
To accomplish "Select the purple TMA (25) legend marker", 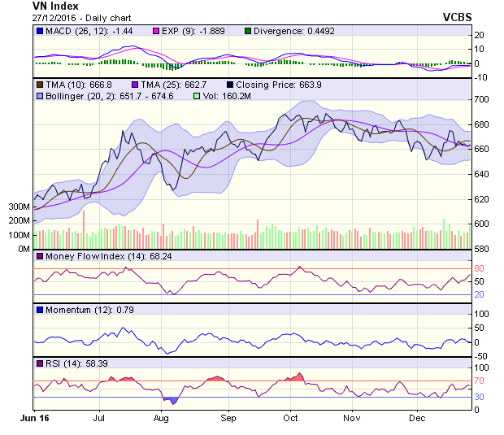I will pyautogui.click(x=133, y=84).
